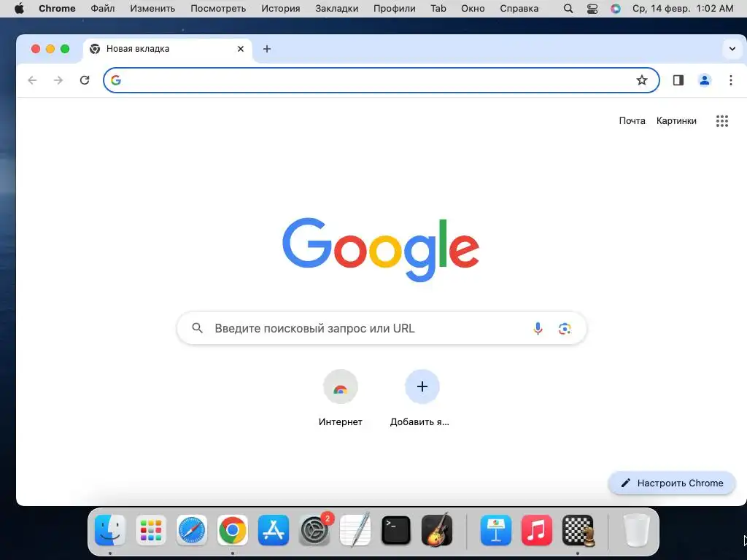This screenshot has width=747, height=560.
Task: Click the Google logo
Action: pyautogui.click(x=381, y=249)
